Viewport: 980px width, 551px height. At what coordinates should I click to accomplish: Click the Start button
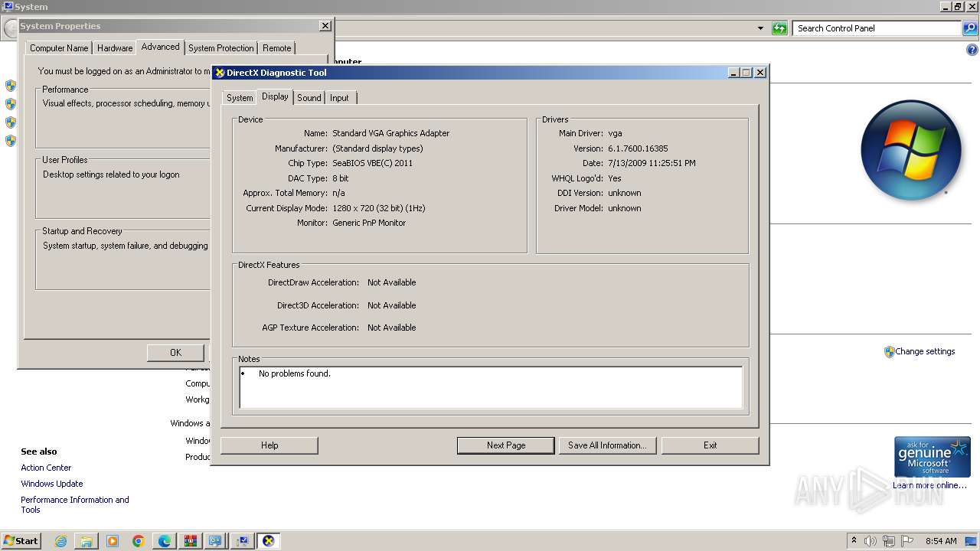coord(21,541)
